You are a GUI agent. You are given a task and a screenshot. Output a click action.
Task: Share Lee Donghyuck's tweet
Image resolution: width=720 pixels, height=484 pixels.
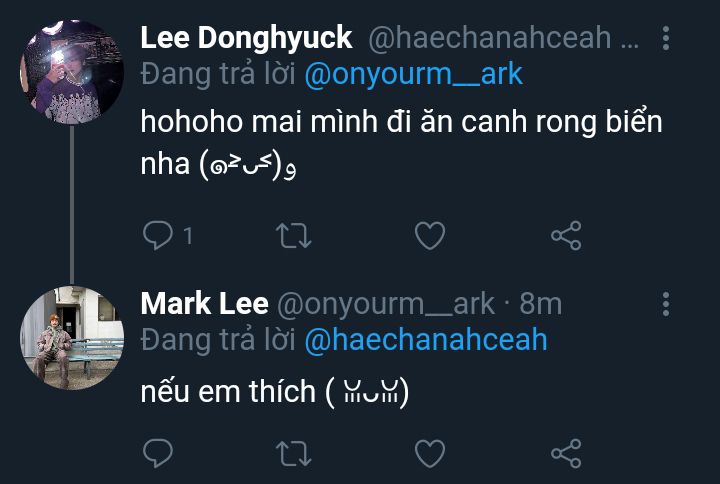click(x=566, y=236)
